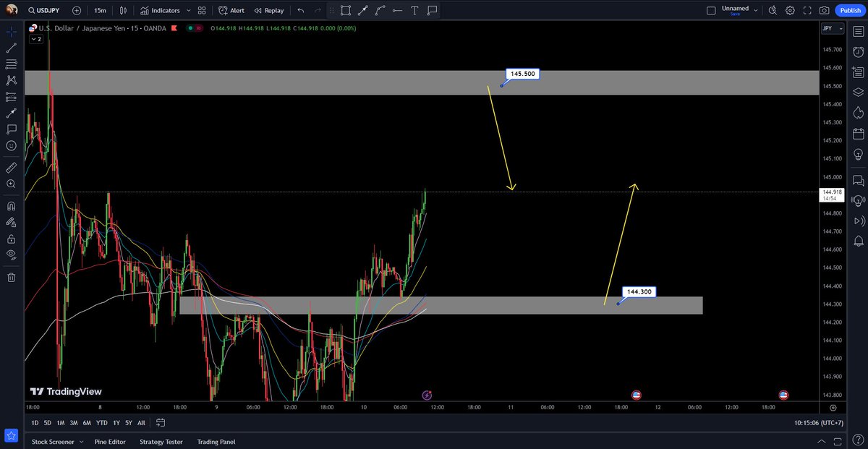Select the text T tool in favorites toolbar

[414, 10]
